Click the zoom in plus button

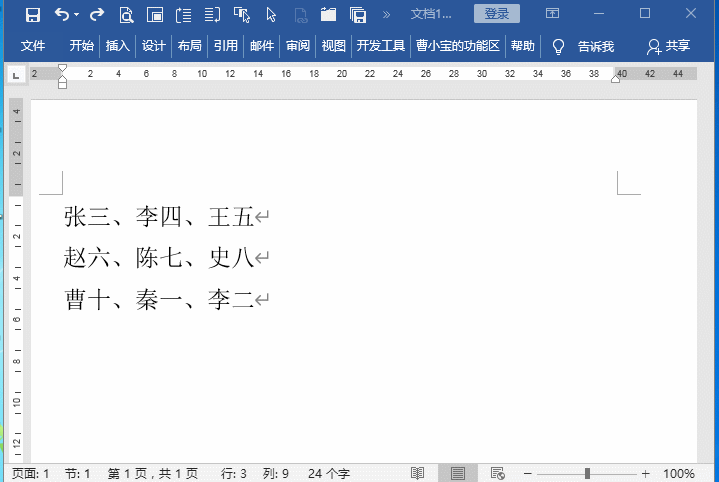646,473
